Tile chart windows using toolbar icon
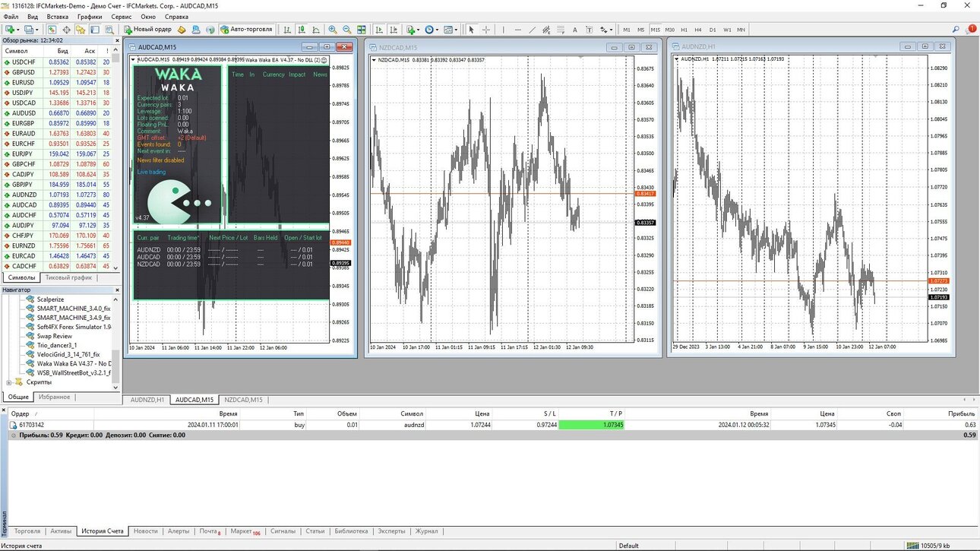 point(362,30)
